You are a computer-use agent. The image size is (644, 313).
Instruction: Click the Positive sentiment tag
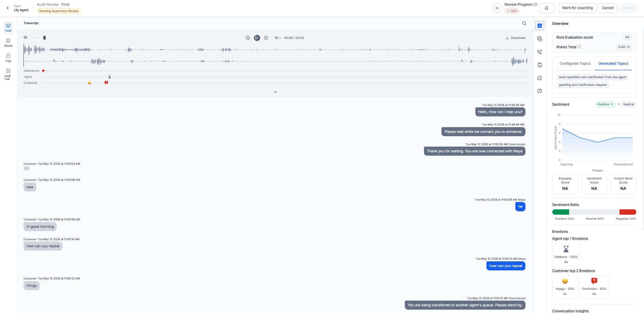[x=605, y=104]
